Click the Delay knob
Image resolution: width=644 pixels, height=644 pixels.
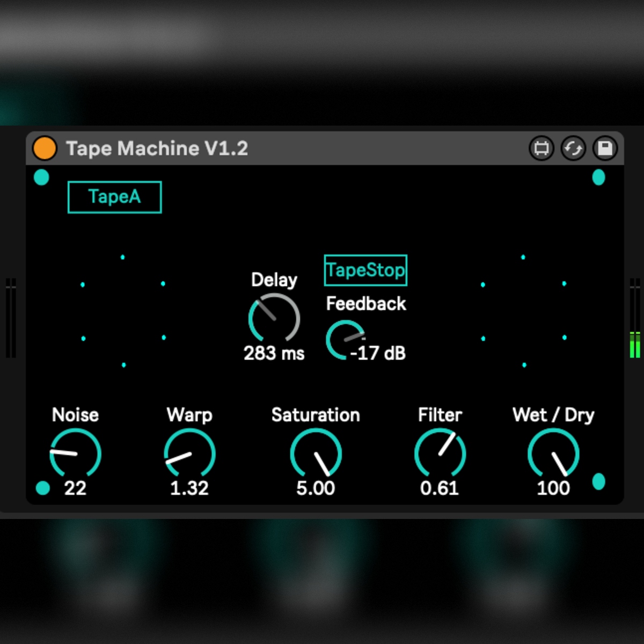[x=274, y=318]
